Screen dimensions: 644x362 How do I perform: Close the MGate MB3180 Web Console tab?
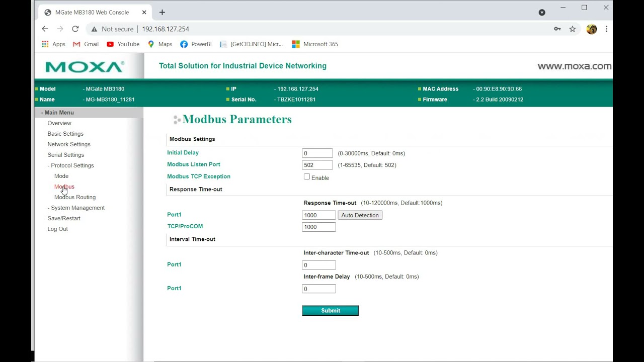(144, 12)
